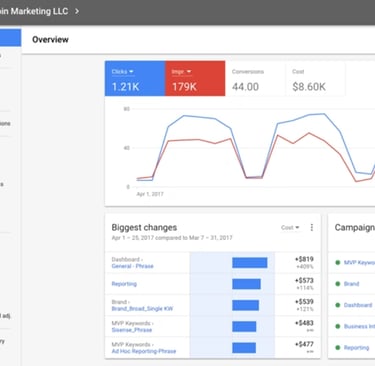Open the Business Int campaign link
This screenshot has width=375, height=366.
(x=359, y=326)
